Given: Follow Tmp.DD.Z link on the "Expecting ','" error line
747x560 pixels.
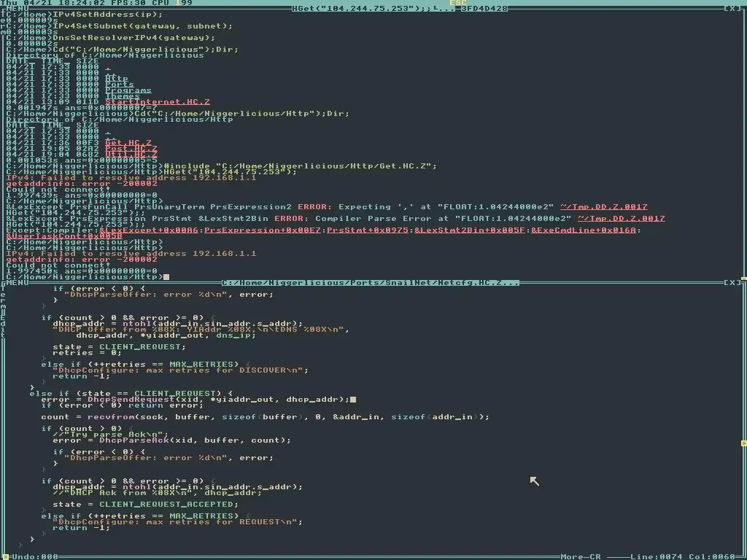Looking at the screenshot, I should click(x=603, y=207).
